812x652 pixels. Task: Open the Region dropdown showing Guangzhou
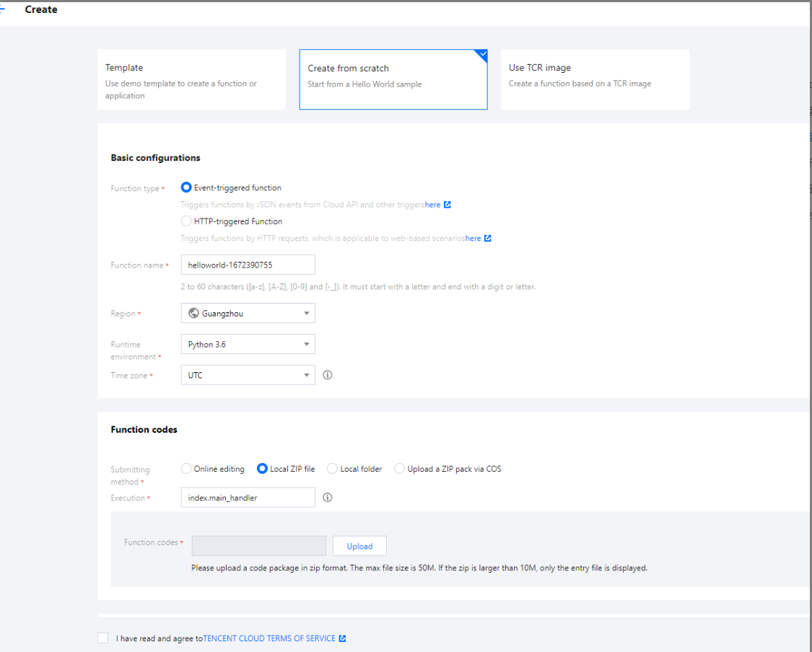[x=248, y=313]
